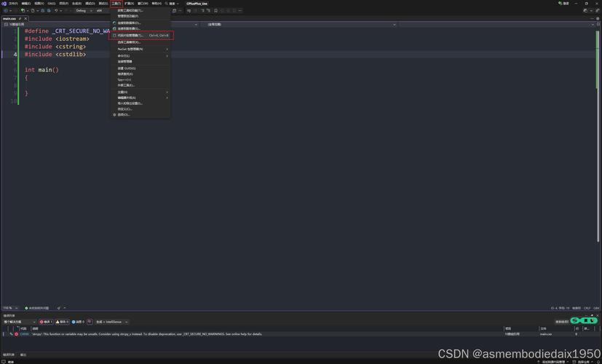This screenshot has width=602, height=364.
Task: Click the 说明 column header
Action: click(36, 328)
